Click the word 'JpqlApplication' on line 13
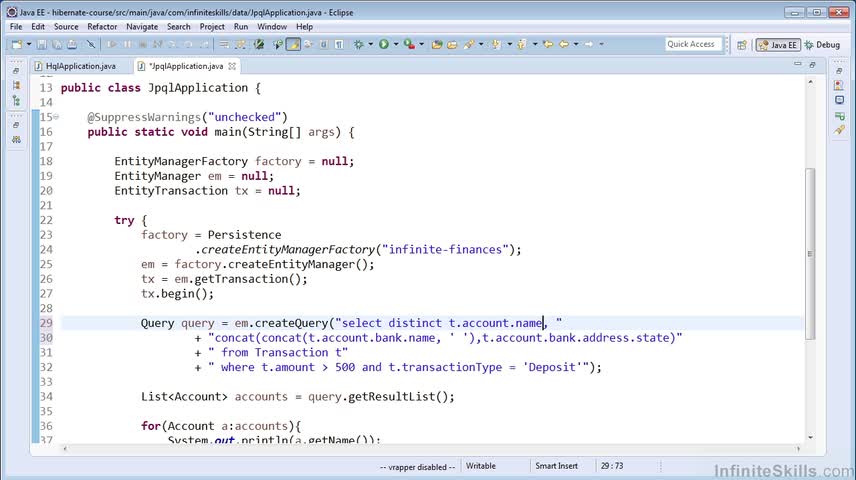The image size is (856, 480). 198,88
